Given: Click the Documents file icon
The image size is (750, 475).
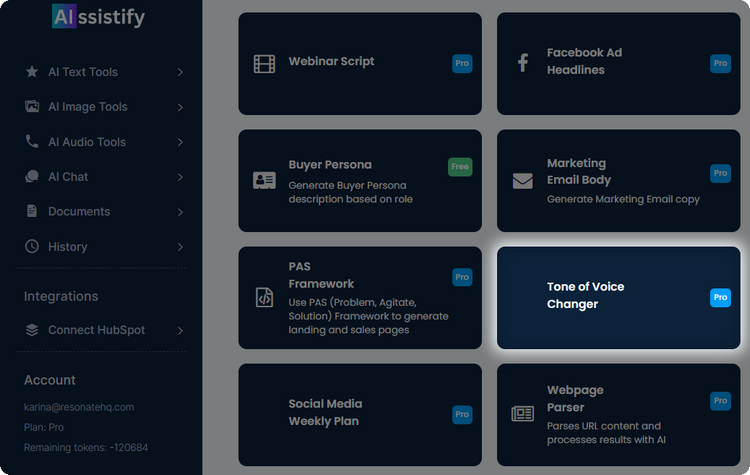Looking at the screenshot, I should pyautogui.click(x=32, y=212).
